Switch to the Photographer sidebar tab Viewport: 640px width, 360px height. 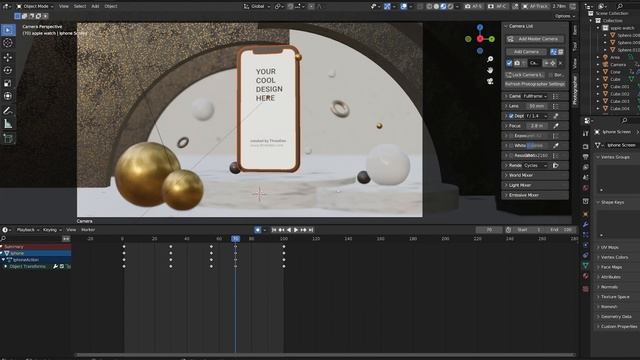pos(575,89)
